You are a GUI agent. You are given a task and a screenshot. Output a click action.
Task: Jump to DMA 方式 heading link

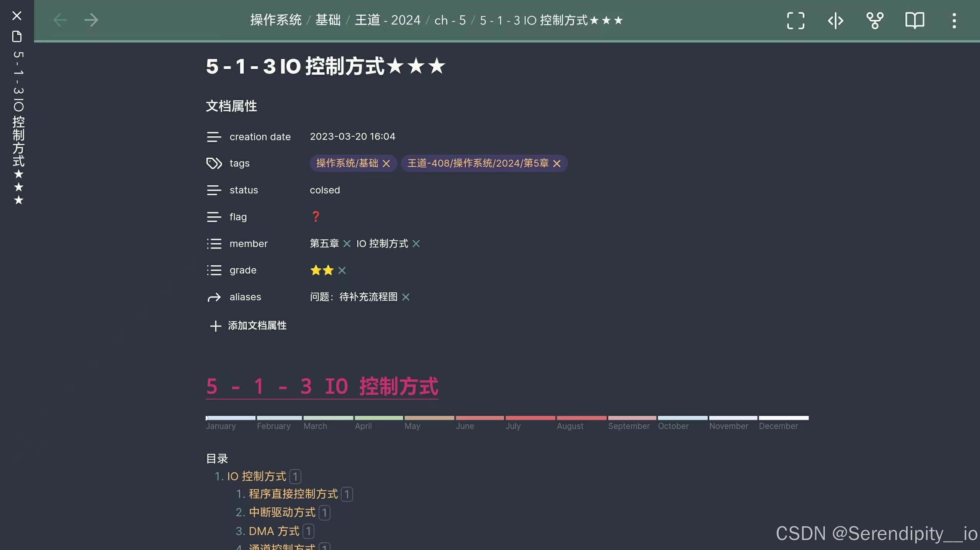274,531
